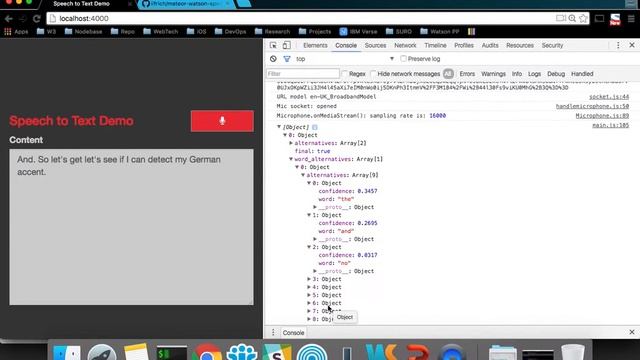Check Hide network messages

click(373, 74)
